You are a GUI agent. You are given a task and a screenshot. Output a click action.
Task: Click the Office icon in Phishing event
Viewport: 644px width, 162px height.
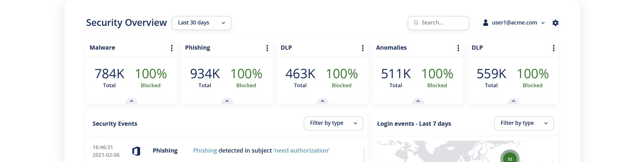coord(136,151)
